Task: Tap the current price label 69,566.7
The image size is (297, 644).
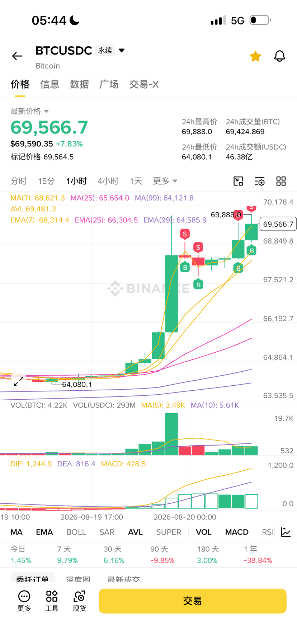Action: [x=278, y=224]
